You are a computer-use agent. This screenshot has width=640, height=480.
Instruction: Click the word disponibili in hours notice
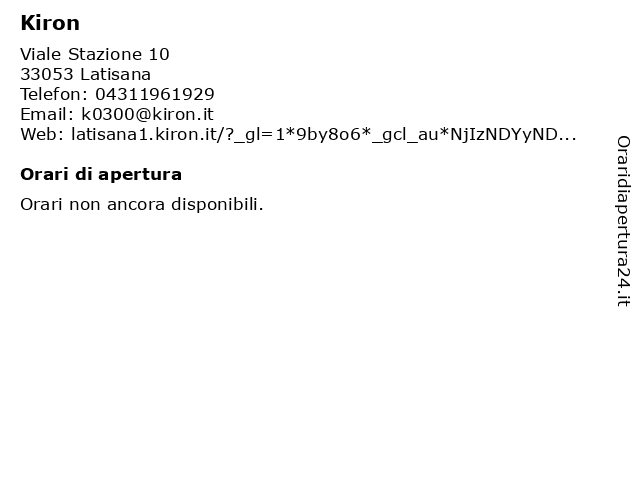pyautogui.click(x=217, y=204)
